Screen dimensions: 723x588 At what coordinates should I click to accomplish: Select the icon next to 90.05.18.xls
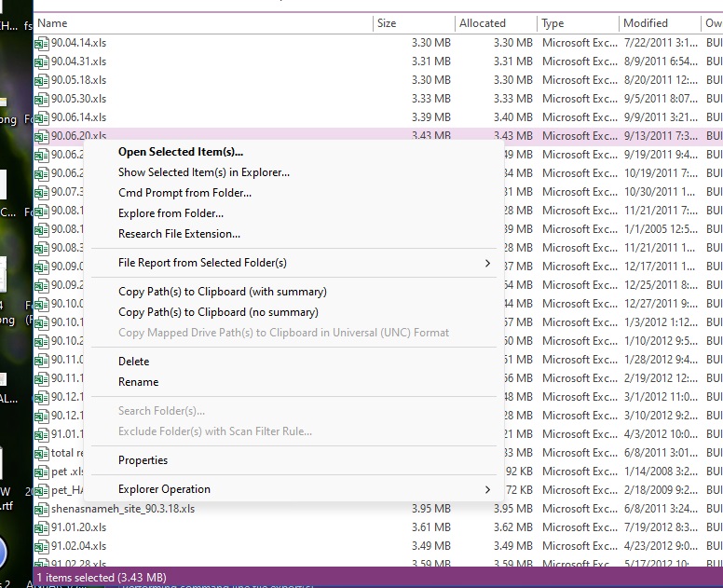click(x=42, y=80)
